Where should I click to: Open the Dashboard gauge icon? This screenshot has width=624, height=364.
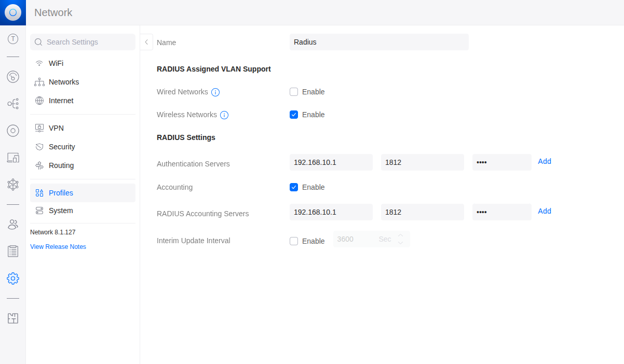13,77
